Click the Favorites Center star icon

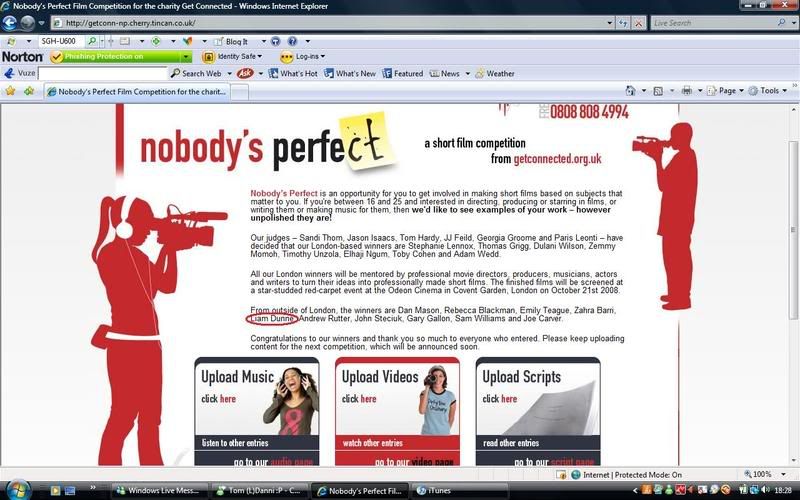[x=10, y=91]
